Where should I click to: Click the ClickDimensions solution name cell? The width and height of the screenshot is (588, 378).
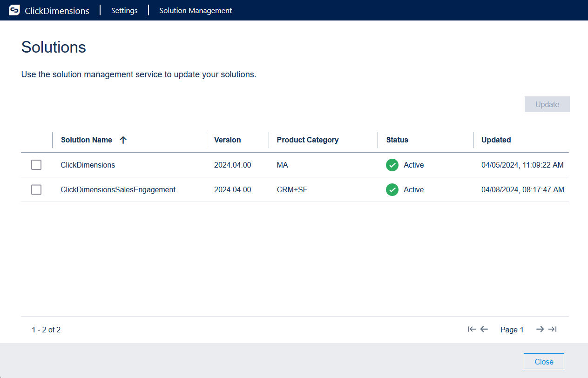click(x=88, y=165)
